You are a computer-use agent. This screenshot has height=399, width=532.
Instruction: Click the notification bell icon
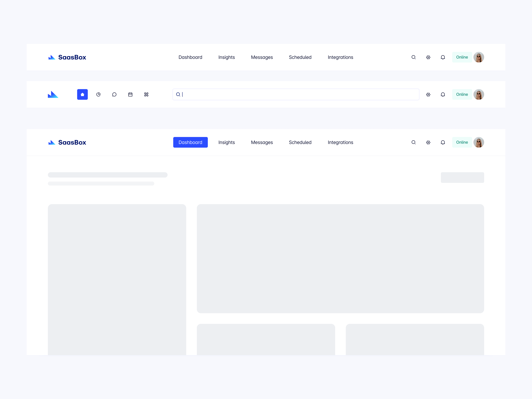pyautogui.click(x=443, y=57)
